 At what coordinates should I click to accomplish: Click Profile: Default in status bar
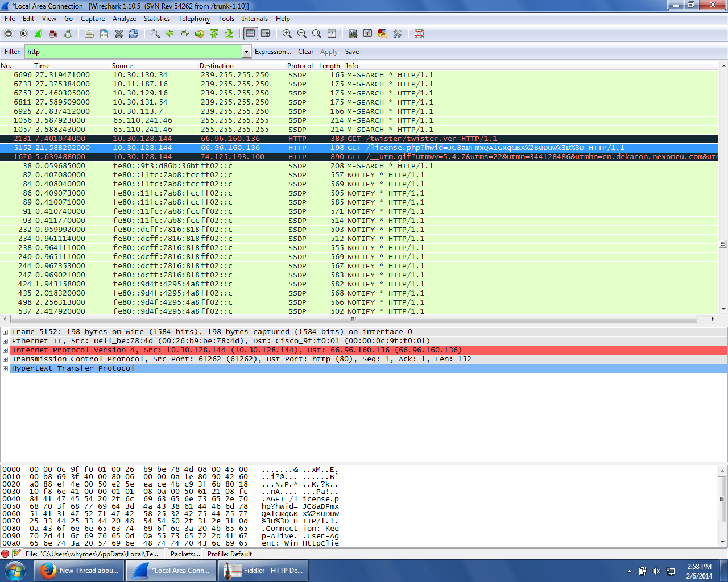230,554
